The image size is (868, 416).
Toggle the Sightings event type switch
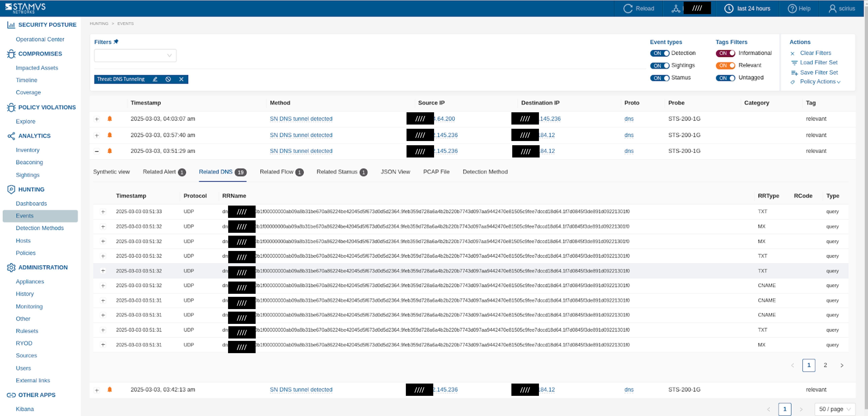click(x=659, y=66)
